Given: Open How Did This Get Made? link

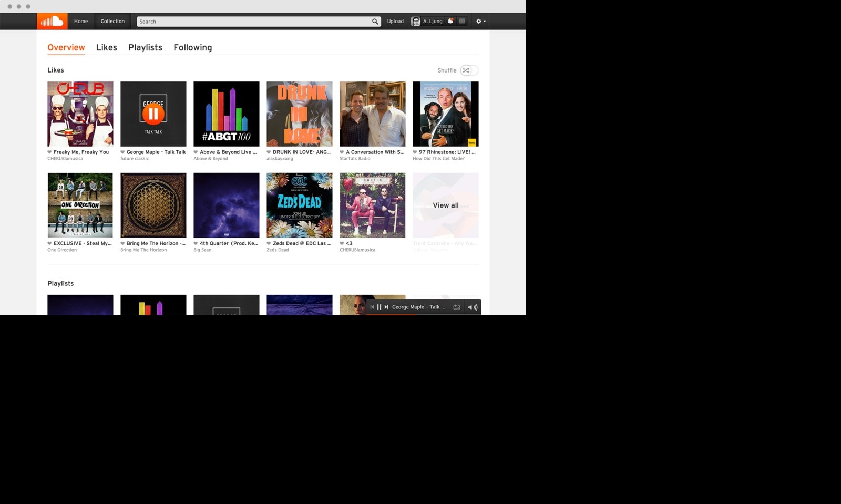Looking at the screenshot, I should point(438,159).
